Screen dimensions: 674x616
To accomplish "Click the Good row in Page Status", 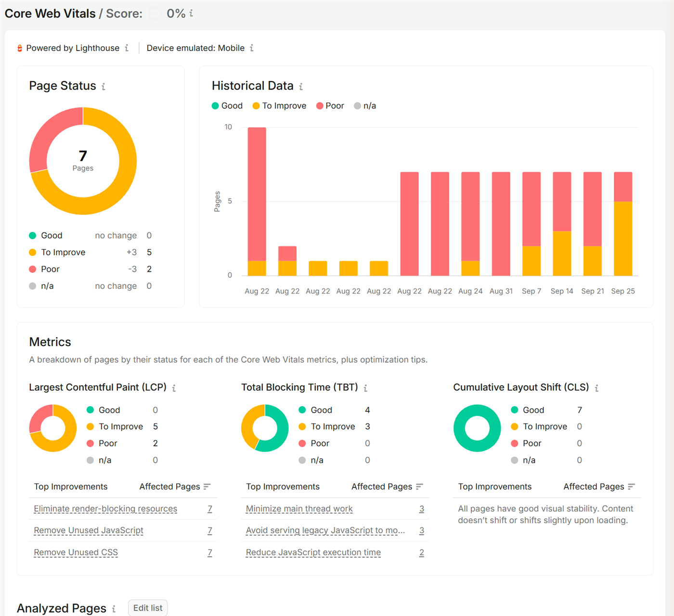I will pos(91,235).
